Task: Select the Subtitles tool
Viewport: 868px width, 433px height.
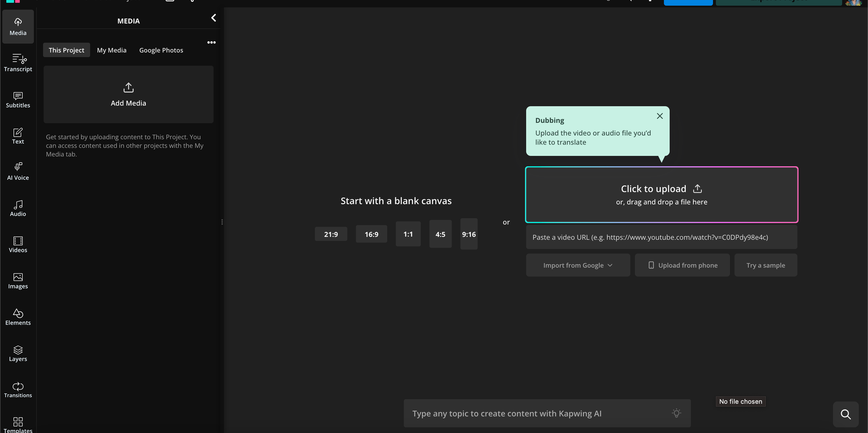Action: (18, 99)
